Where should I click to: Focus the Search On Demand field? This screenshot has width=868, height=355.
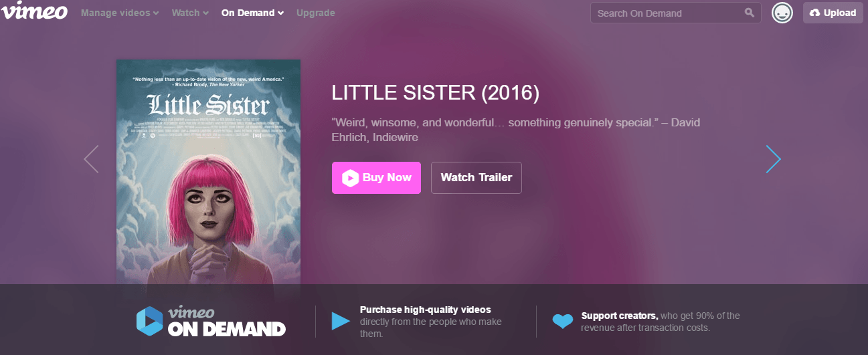click(675, 13)
